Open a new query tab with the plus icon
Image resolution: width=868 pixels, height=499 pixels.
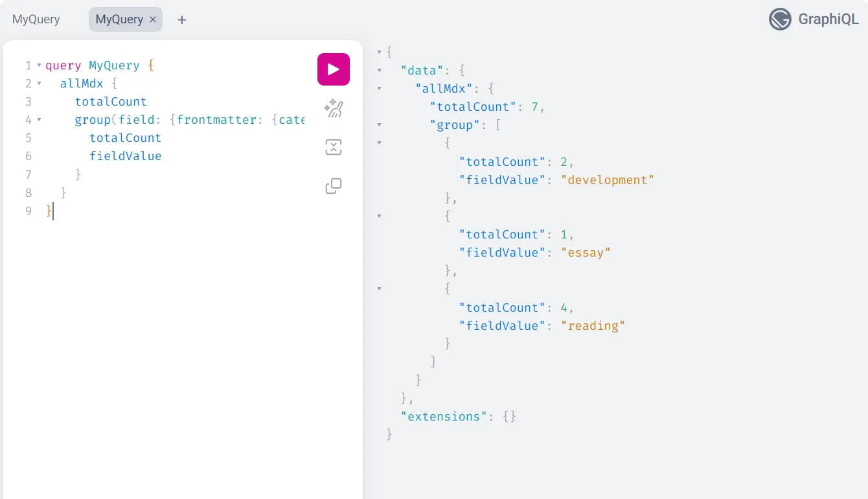click(x=181, y=19)
